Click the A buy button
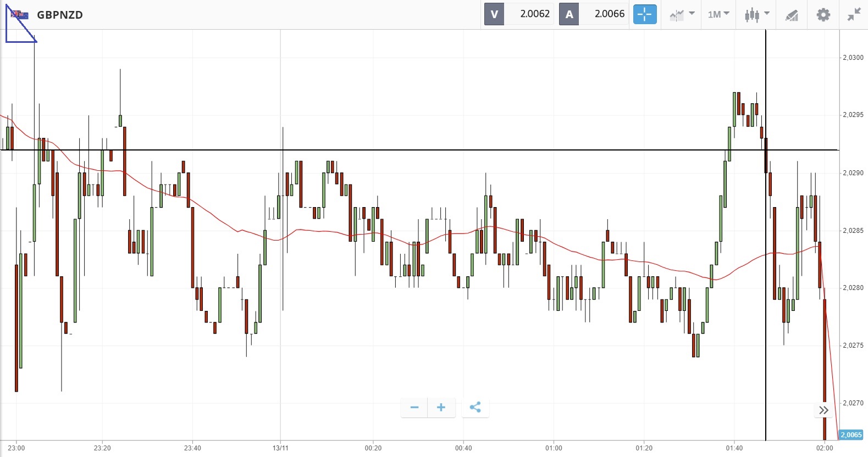 click(x=569, y=14)
